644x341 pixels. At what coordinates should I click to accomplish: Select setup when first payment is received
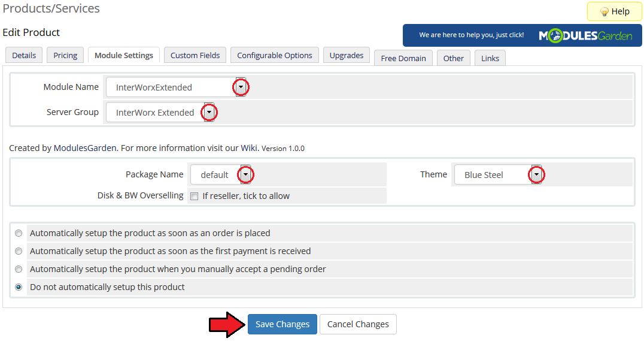pyautogui.click(x=19, y=251)
